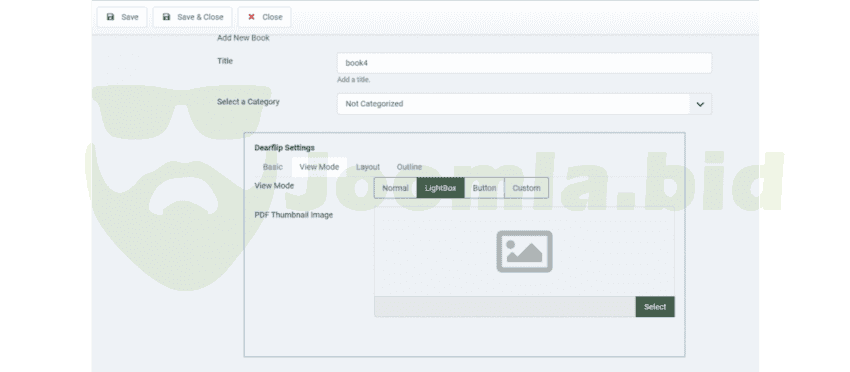Click Select to choose thumbnail image
Viewport: 850px width, 372px height.
(655, 307)
